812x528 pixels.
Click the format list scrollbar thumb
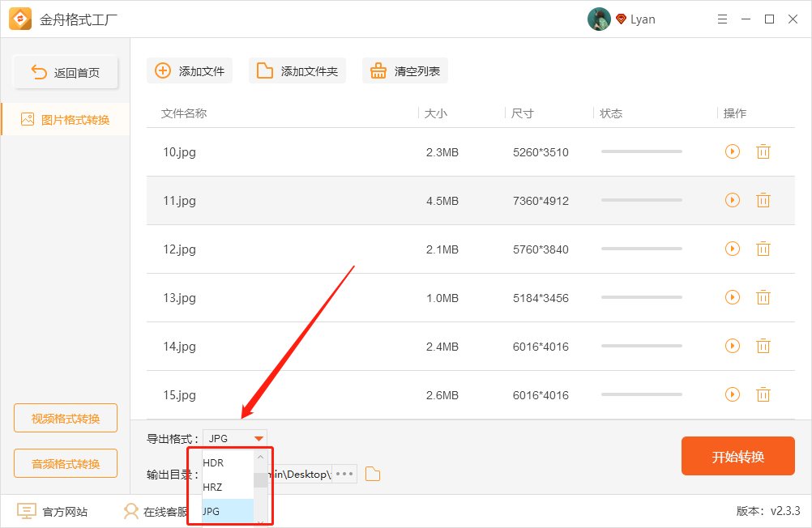260,480
